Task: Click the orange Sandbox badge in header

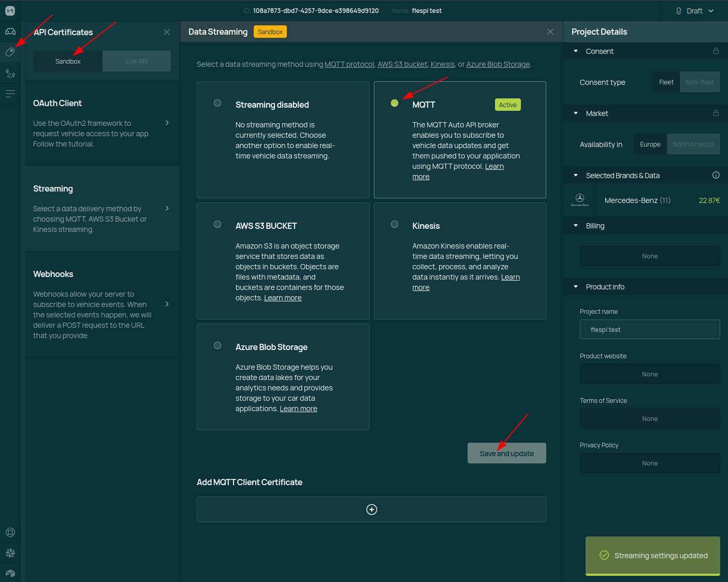Action: coord(270,32)
